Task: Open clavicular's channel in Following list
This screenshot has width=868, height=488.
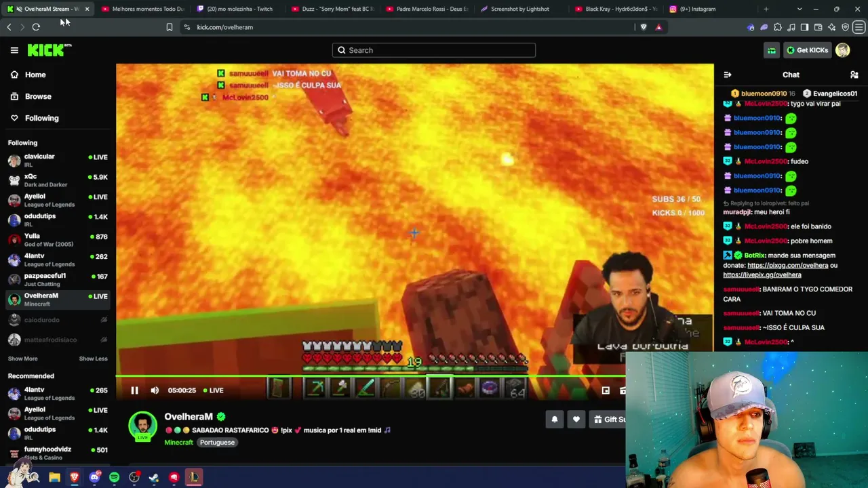Action: (x=58, y=160)
